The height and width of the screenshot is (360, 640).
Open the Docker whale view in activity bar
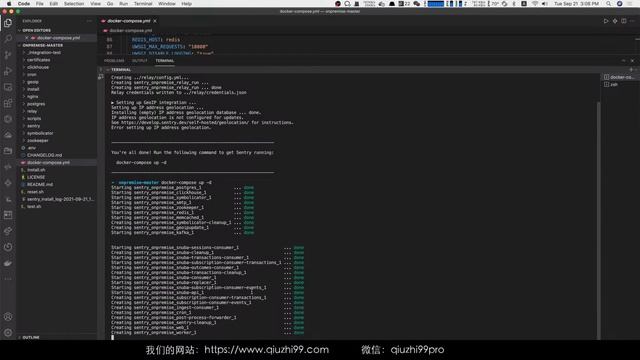pyautogui.click(x=8, y=263)
